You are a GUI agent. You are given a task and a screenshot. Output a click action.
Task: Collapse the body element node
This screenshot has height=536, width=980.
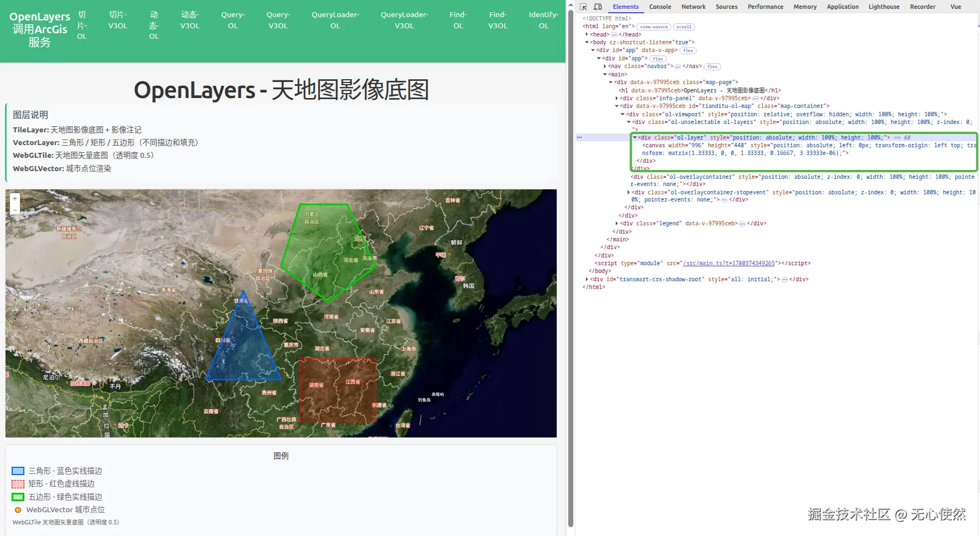point(587,43)
